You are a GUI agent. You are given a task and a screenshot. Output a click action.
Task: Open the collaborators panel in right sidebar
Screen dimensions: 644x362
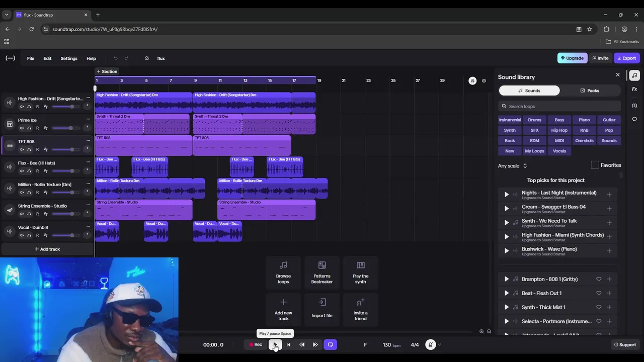[x=634, y=106]
